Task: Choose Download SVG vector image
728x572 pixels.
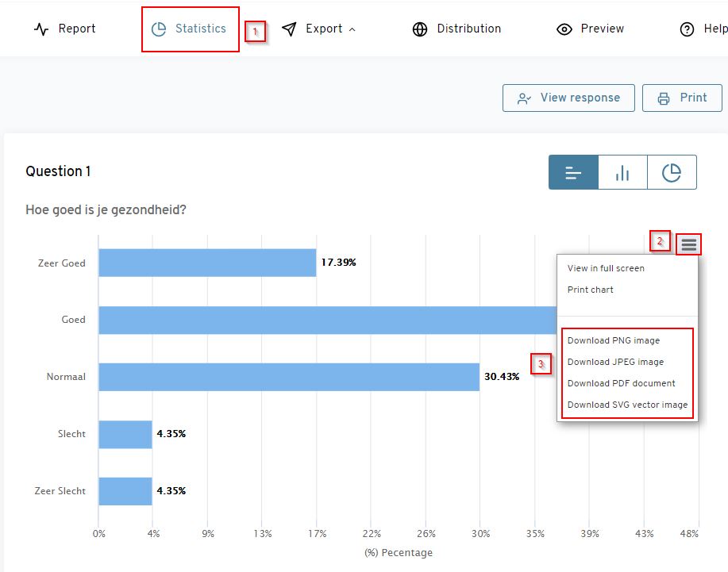Action: click(627, 405)
